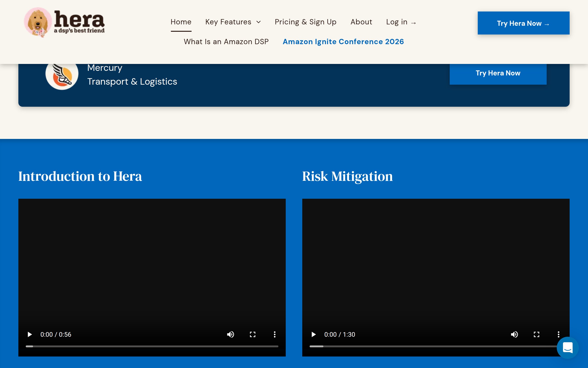The image size is (588, 368).
Task: Click the Log in link
Action: click(x=401, y=22)
